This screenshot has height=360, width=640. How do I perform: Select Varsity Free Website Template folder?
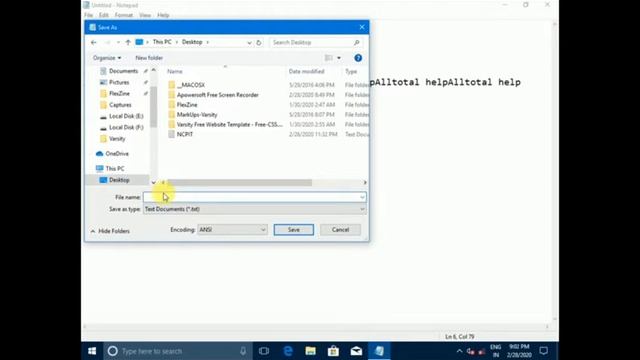point(229,124)
